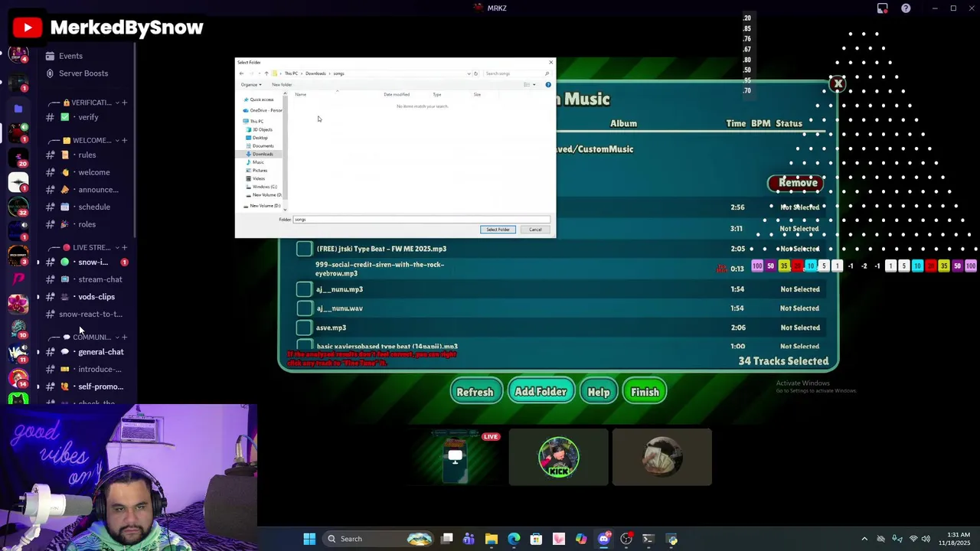The width and height of the screenshot is (980, 551).
Task: Tick checkbox for aj__nunu.wav track
Action: pyautogui.click(x=304, y=308)
